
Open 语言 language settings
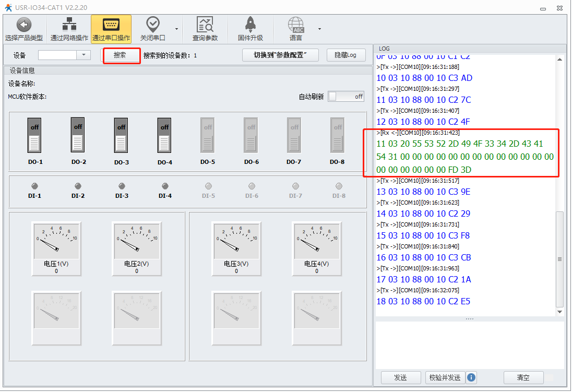point(296,29)
